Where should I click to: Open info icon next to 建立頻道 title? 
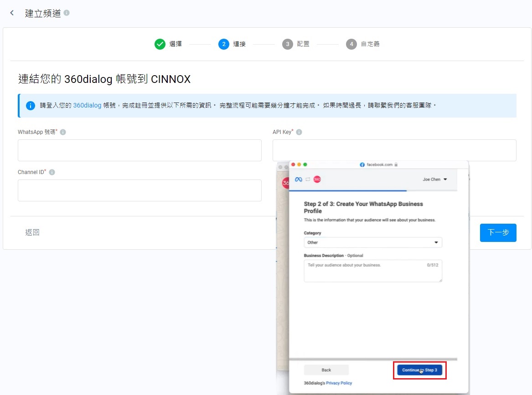click(x=67, y=13)
